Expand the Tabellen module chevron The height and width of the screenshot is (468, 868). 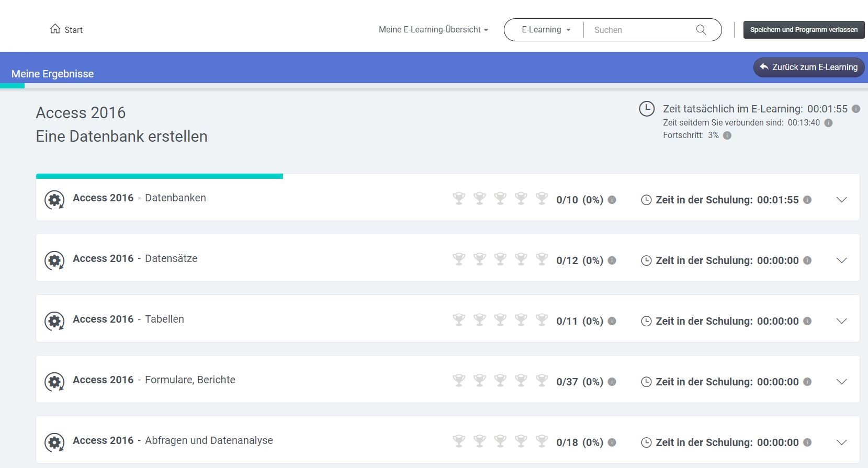(x=841, y=321)
